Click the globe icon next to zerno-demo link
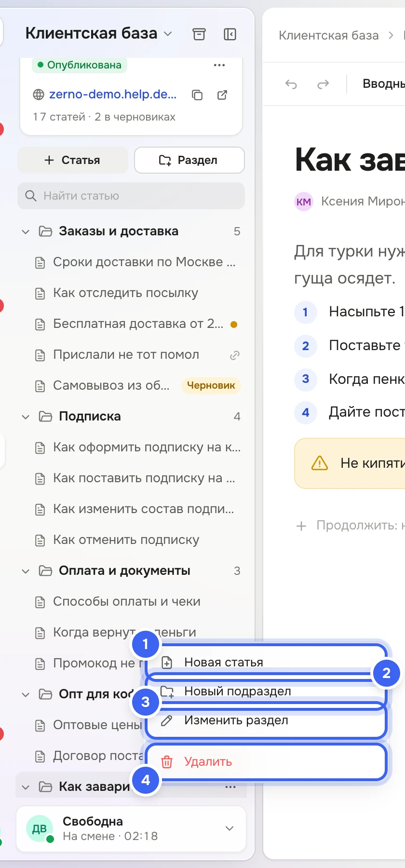This screenshot has height=868, width=405. point(39,95)
